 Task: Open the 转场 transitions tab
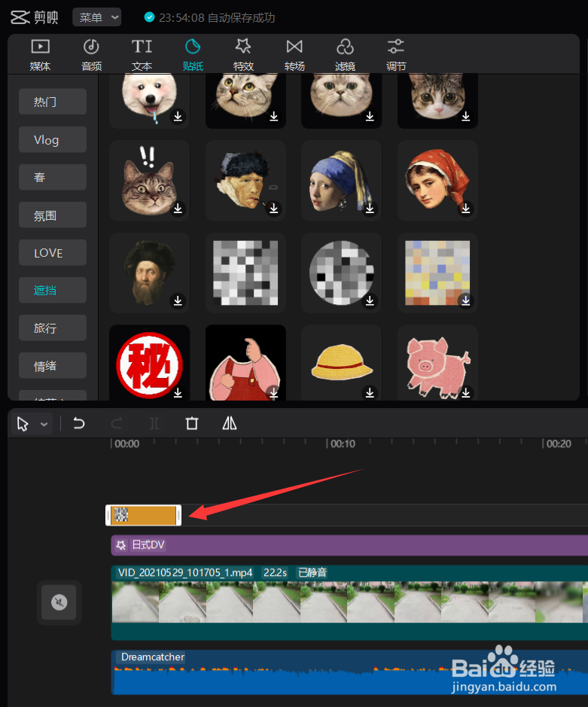294,55
